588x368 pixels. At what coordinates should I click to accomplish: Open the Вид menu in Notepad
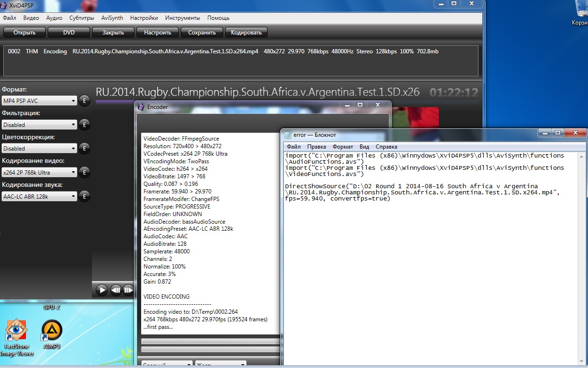[364, 147]
